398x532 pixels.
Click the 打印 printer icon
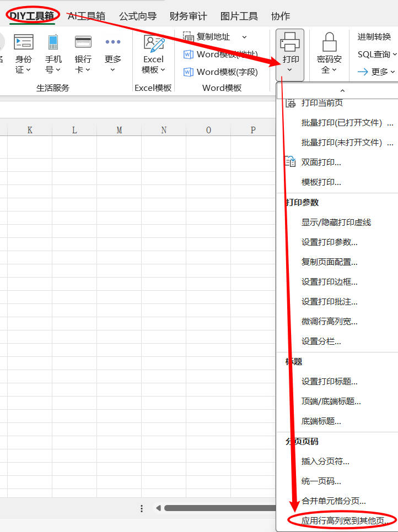pyautogui.click(x=290, y=42)
